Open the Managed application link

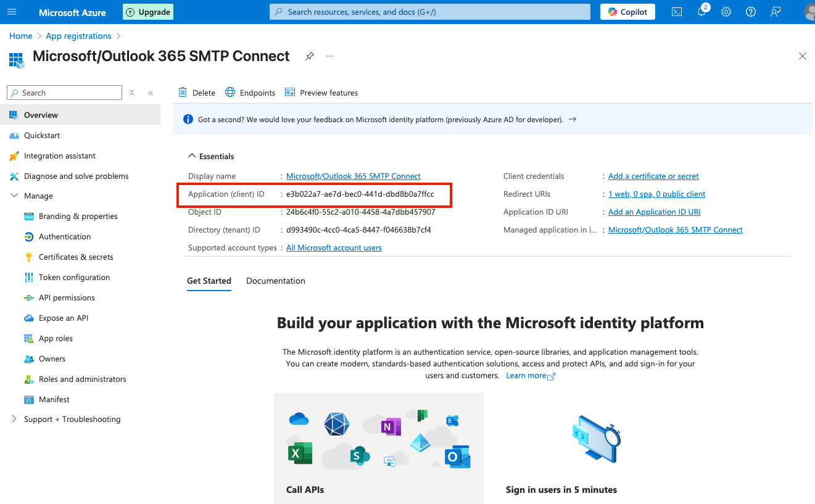pyautogui.click(x=676, y=229)
